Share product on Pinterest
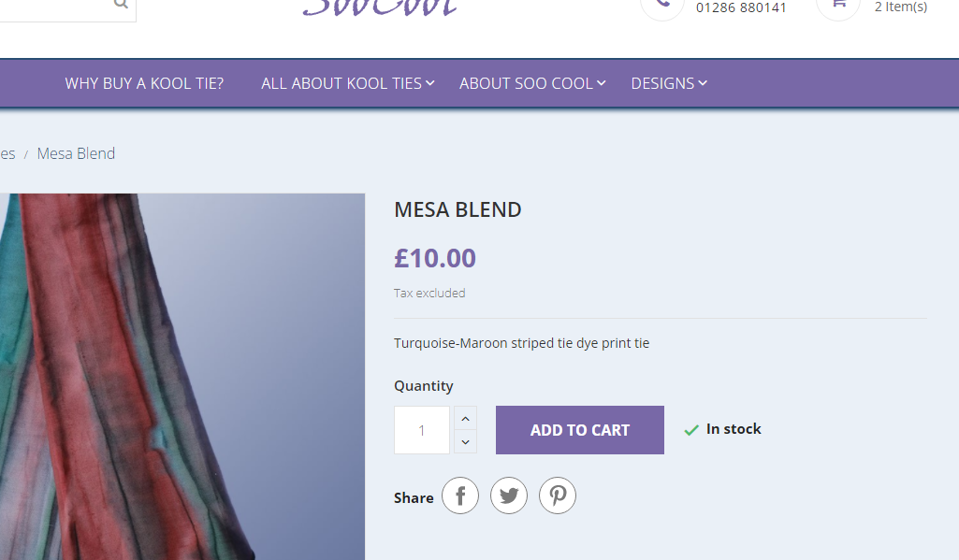The image size is (959, 560). (558, 495)
